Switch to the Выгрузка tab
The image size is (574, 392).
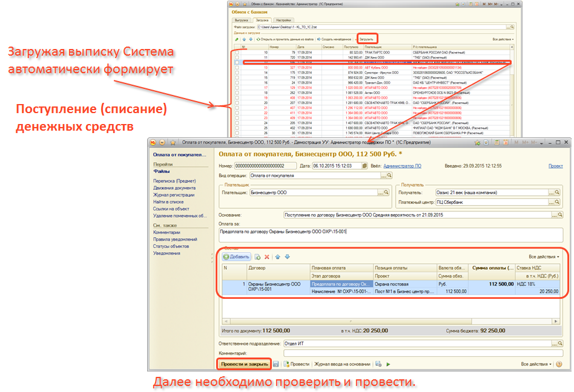coord(242,20)
